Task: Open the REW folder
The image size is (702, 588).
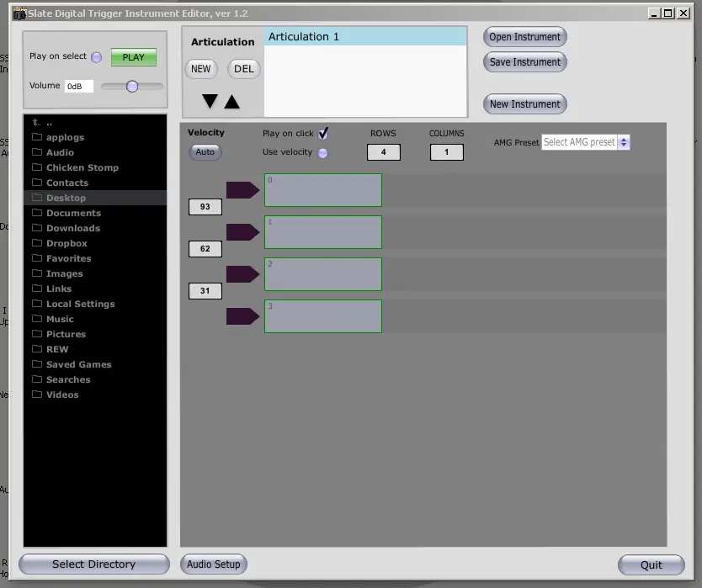Action: (x=95, y=349)
